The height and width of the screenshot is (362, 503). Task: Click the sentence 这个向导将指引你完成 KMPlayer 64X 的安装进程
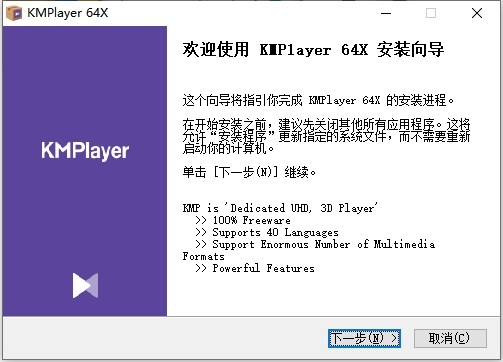pyautogui.click(x=318, y=100)
